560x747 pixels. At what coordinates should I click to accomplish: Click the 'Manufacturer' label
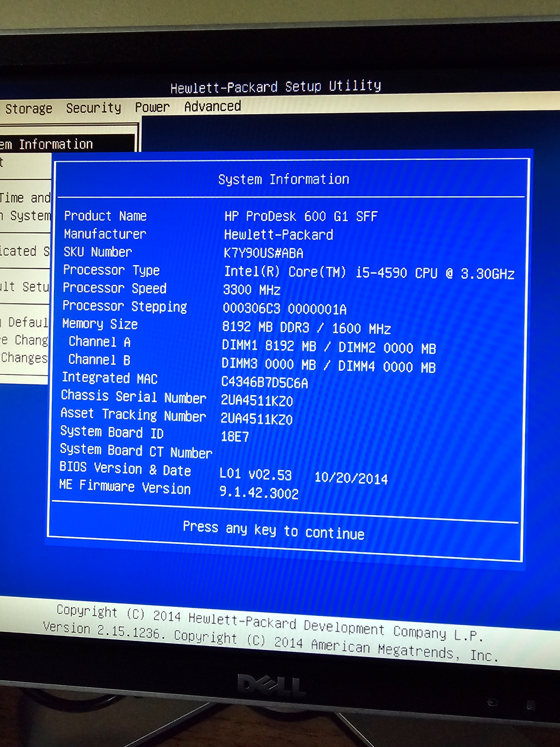(x=105, y=234)
